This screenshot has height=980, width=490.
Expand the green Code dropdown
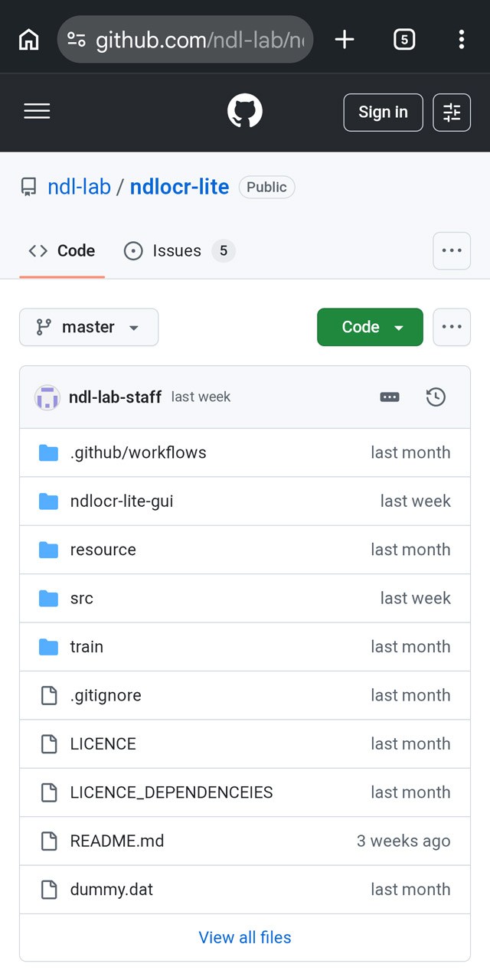(370, 327)
